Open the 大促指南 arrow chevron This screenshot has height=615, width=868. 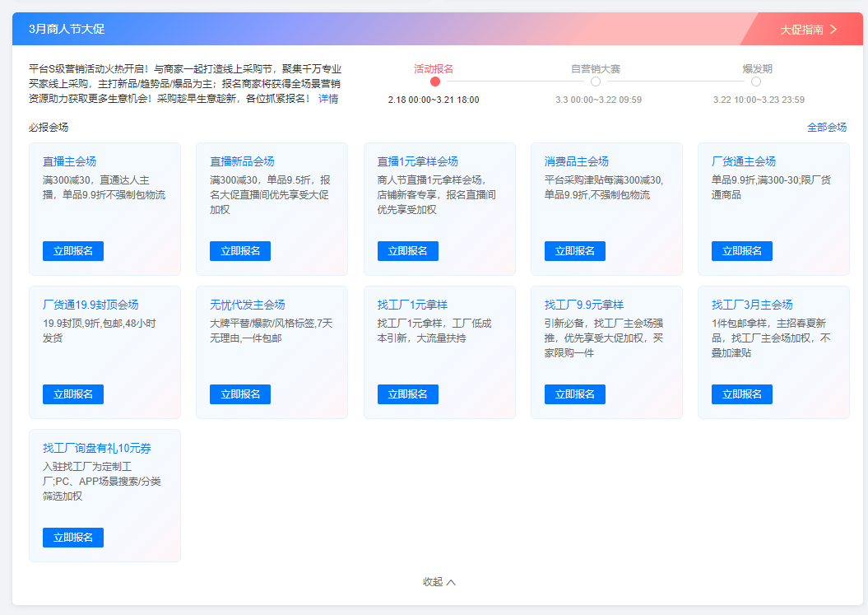point(833,29)
